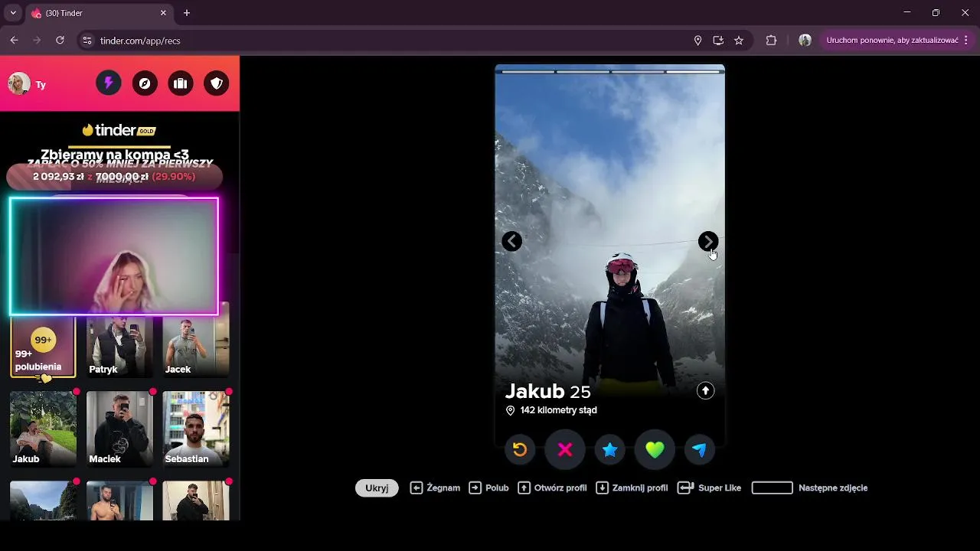This screenshot has width=980, height=551.
Task: Open Jakub match thumbnail in sidebar
Action: 43,429
